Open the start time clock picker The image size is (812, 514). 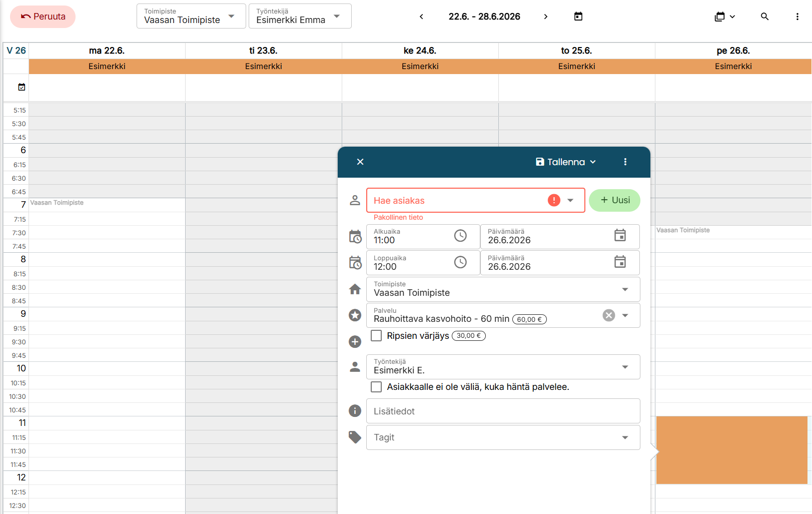tap(460, 236)
